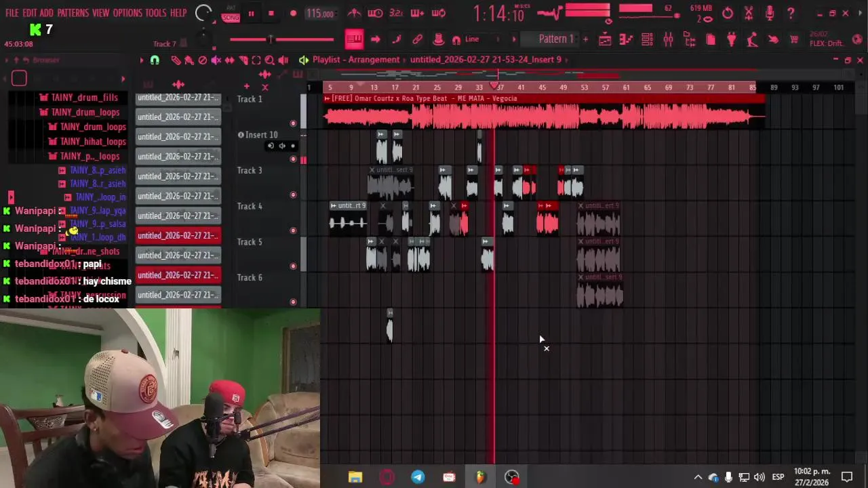Screen dimensions: 868x488
Task: Open the Browser view icon
Action: pos(690,39)
